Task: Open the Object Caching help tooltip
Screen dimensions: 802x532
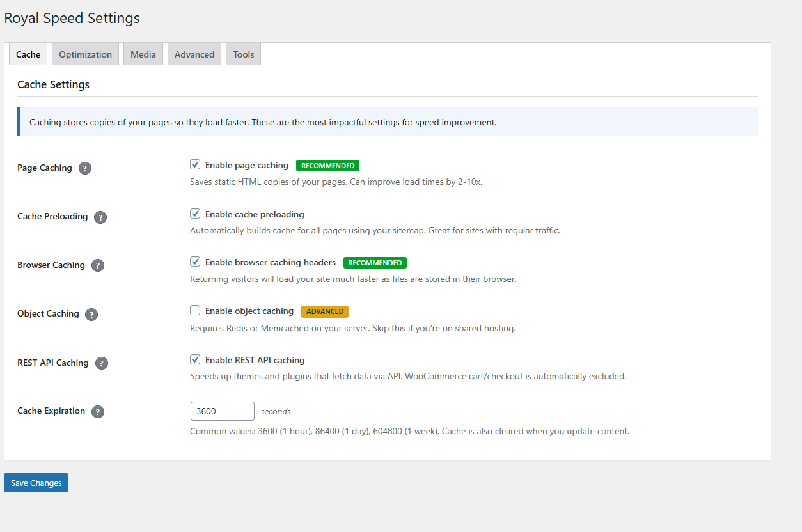Action: coord(91,314)
